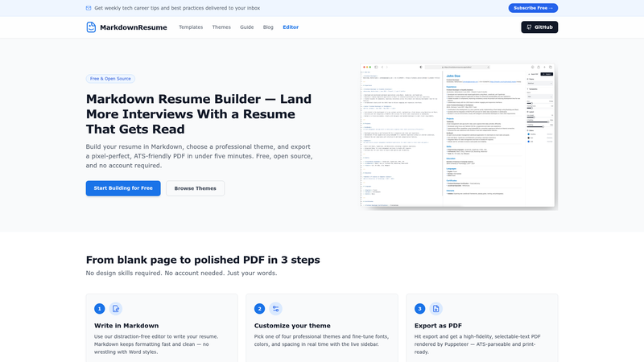Click the MarkdownResume logo icon

91,27
